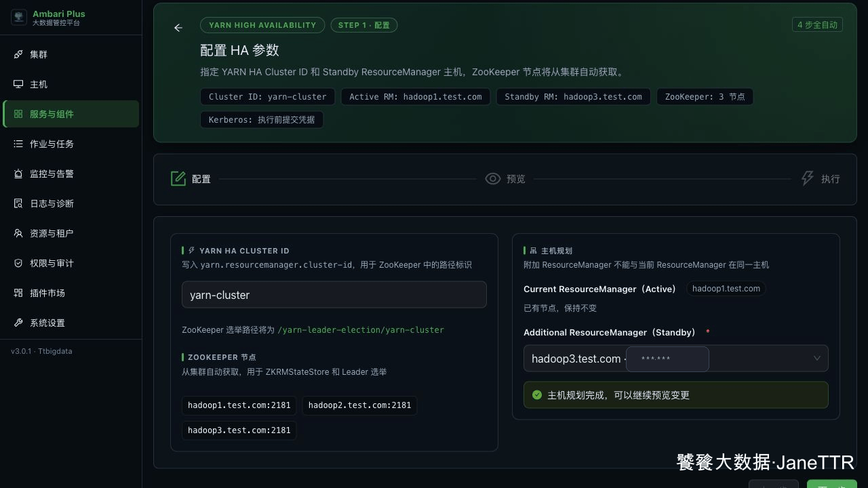
Task: Click the hadoop1.test.com:2181 ZooKeeper node
Action: (x=239, y=405)
